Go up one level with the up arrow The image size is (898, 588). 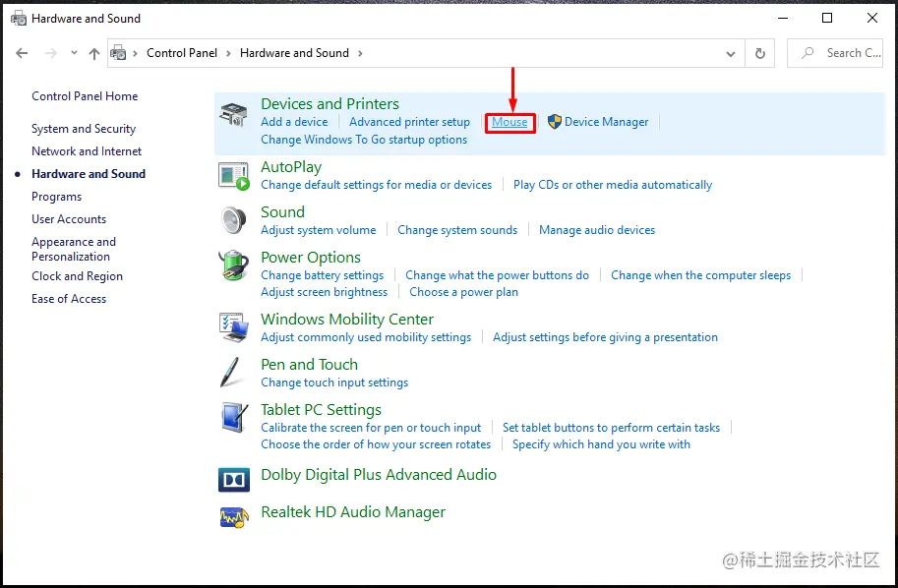click(x=93, y=53)
